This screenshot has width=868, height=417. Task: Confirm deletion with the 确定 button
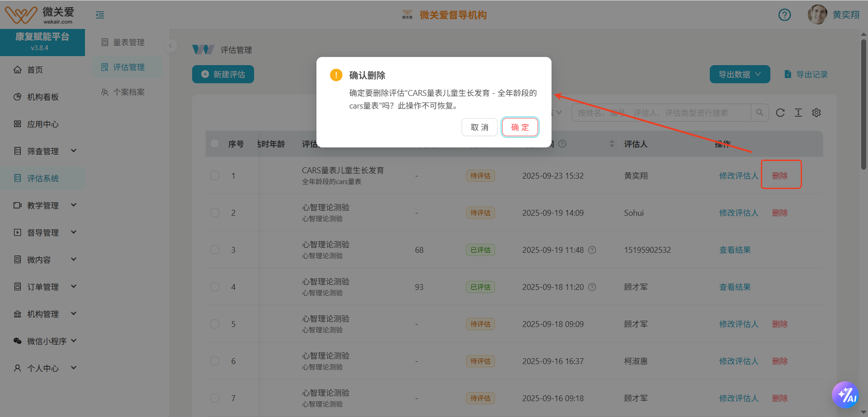click(520, 127)
